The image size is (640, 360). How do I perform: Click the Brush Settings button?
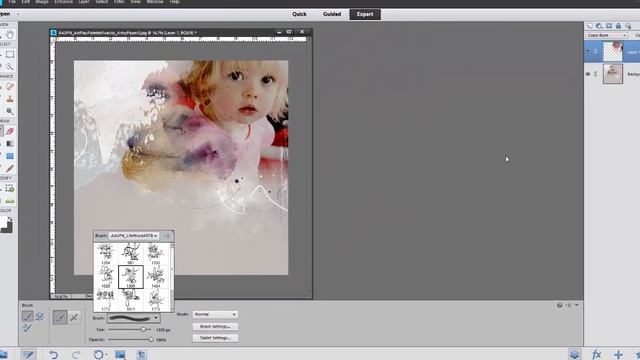click(215, 327)
